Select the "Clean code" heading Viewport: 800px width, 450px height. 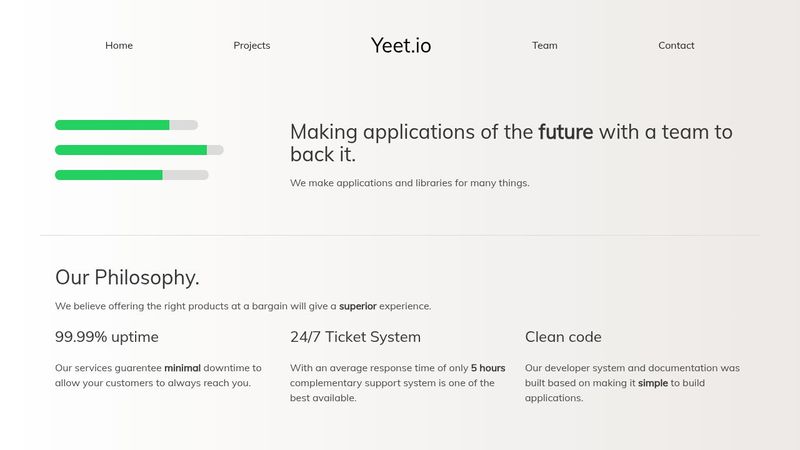[563, 337]
